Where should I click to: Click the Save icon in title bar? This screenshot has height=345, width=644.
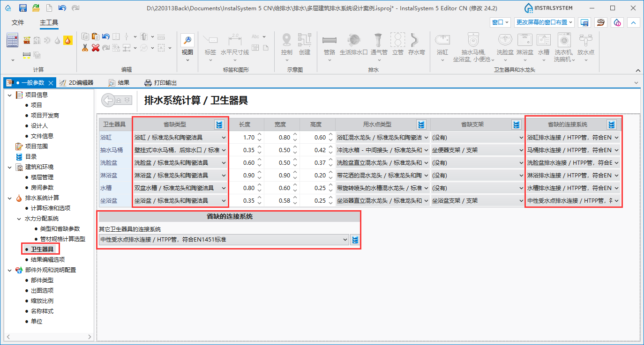pos(22,8)
